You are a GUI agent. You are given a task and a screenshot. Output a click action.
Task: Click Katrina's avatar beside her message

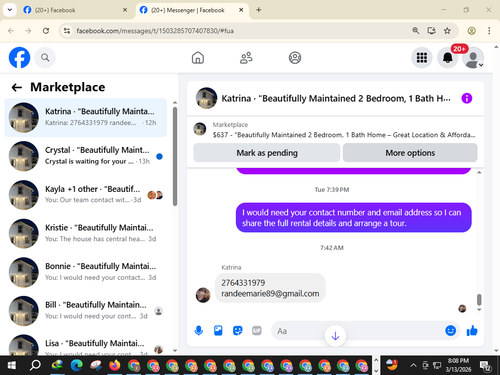[x=203, y=295]
